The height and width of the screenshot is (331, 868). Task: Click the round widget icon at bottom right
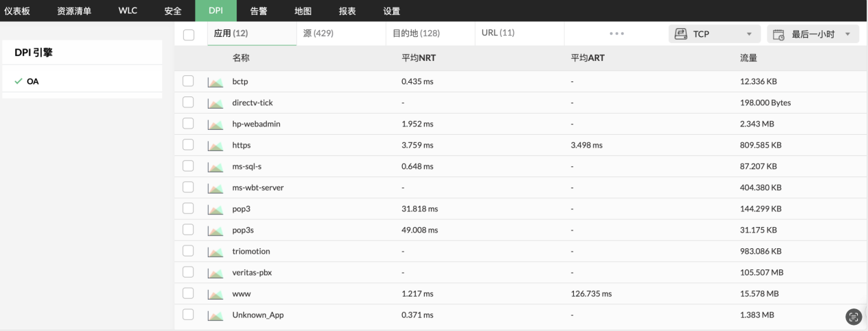(853, 315)
